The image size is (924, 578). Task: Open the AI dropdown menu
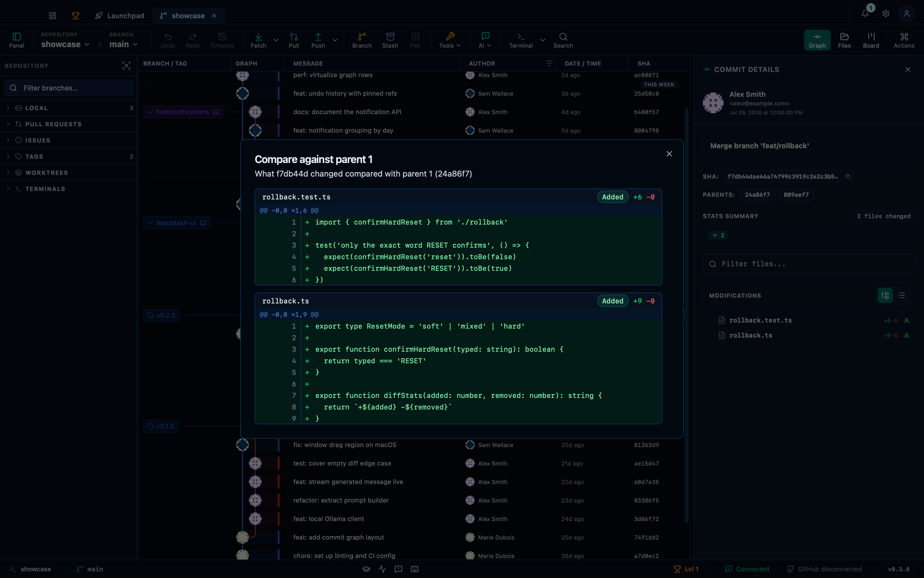click(x=485, y=40)
